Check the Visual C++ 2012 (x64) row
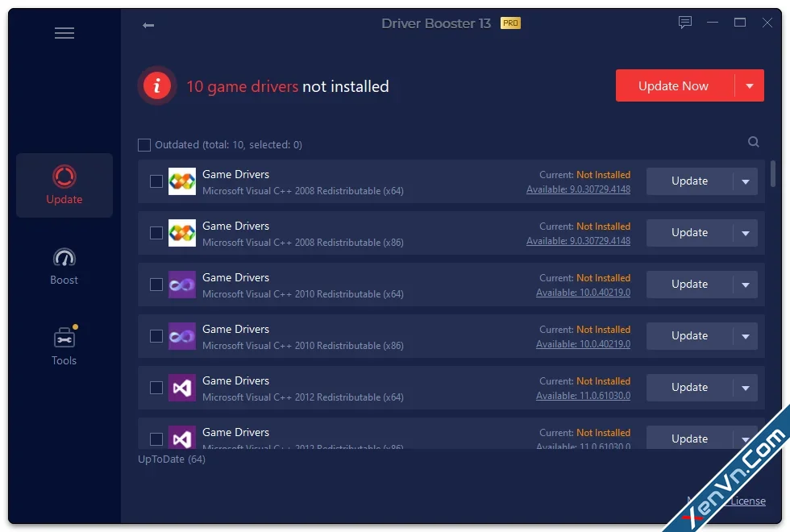Image resolution: width=790 pixels, height=532 pixels. pyautogui.click(x=156, y=388)
